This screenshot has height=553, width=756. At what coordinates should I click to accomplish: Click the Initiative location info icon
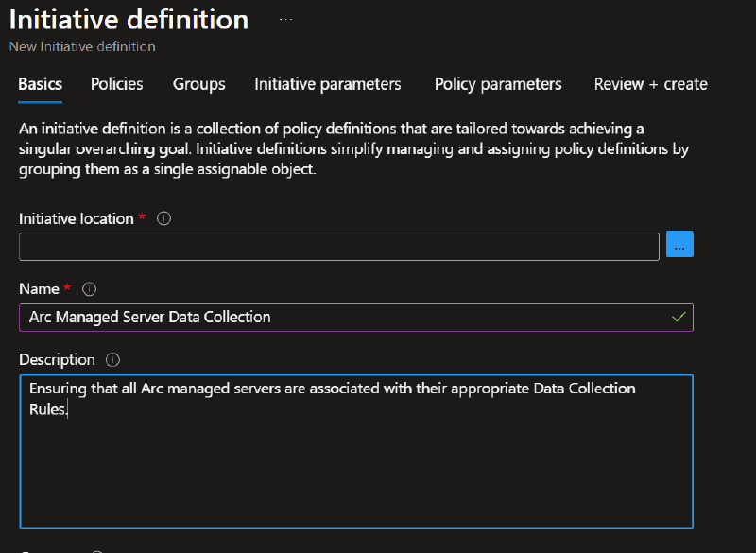[163, 218]
